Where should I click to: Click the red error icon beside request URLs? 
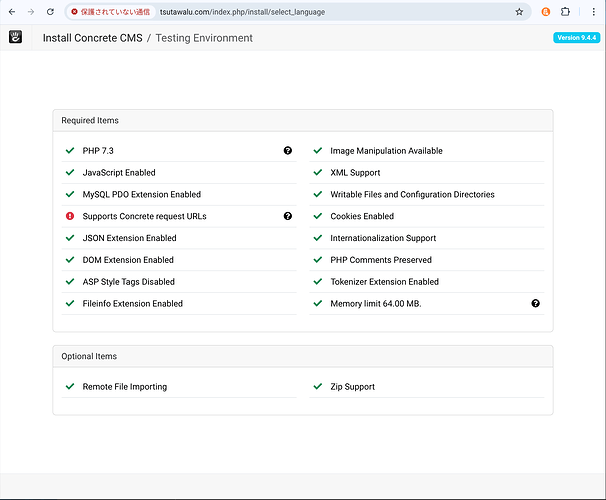70,216
